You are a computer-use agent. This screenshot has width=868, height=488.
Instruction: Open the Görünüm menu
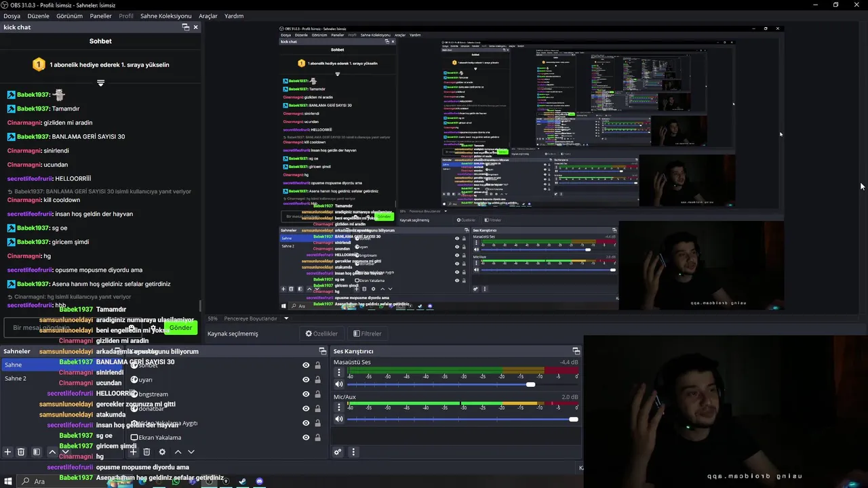pos(69,16)
